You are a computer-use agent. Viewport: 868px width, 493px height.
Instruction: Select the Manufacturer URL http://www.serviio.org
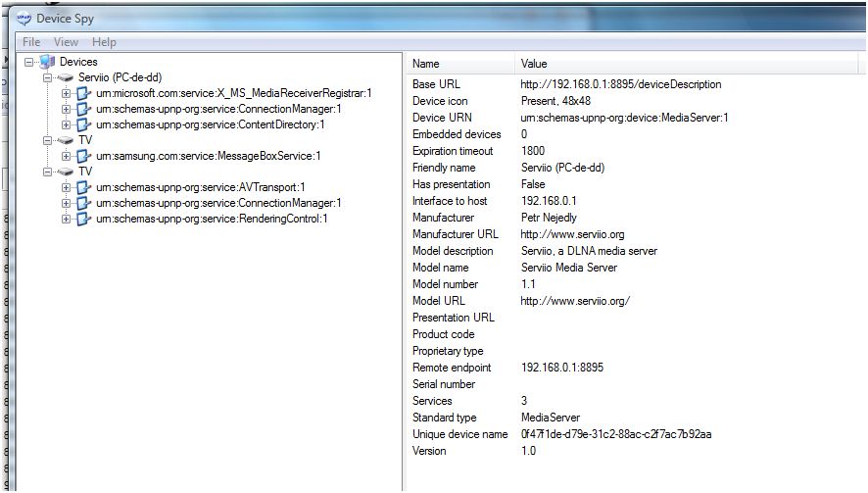point(572,234)
